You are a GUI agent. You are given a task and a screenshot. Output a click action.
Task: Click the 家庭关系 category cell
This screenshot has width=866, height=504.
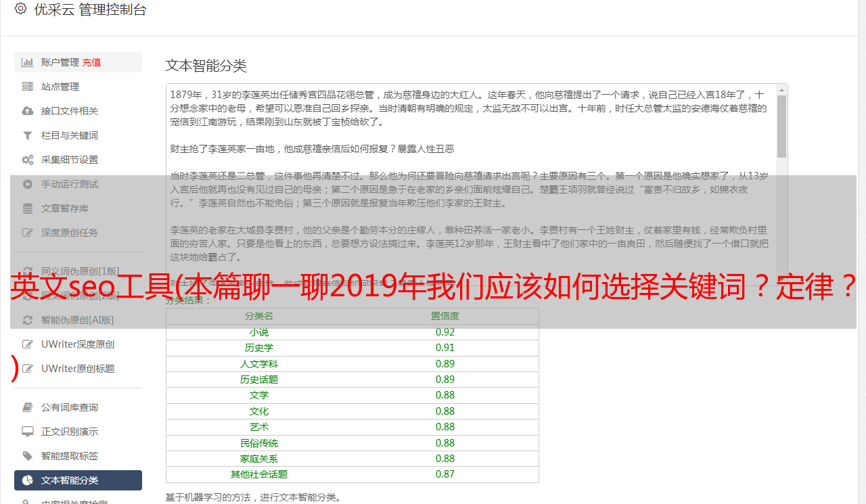coord(259,459)
